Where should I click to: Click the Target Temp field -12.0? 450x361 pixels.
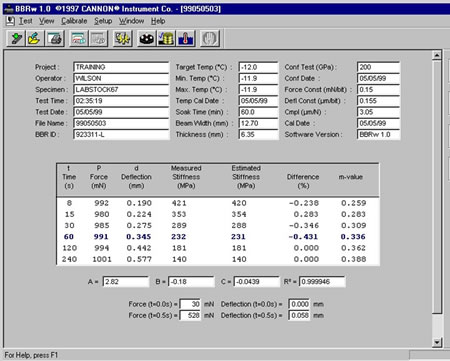258,67
